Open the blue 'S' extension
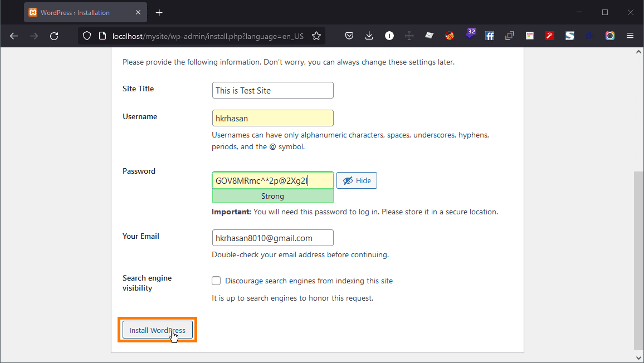Viewport: 644px width, 363px height. click(x=570, y=36)
